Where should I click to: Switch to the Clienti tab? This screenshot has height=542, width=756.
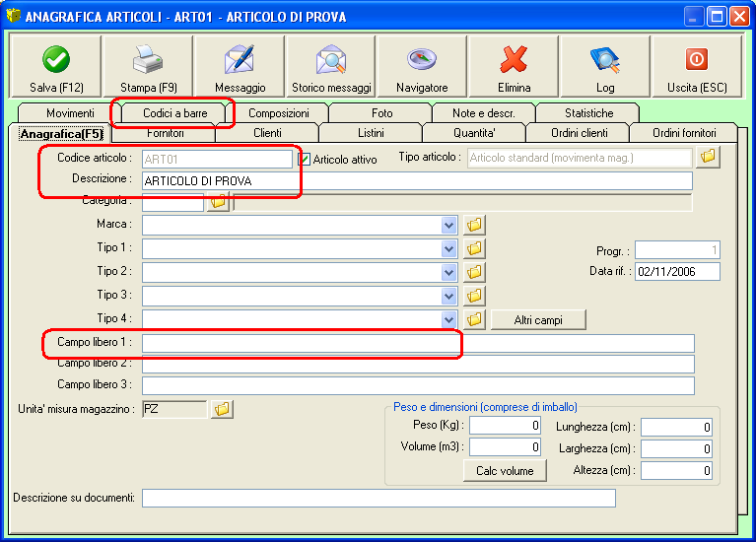267,133
